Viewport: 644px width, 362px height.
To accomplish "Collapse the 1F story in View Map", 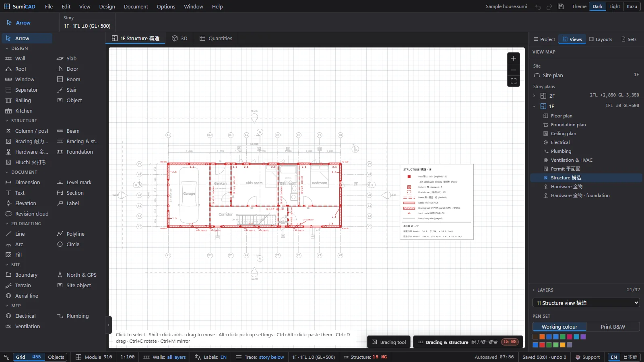I will coord(534,106).
